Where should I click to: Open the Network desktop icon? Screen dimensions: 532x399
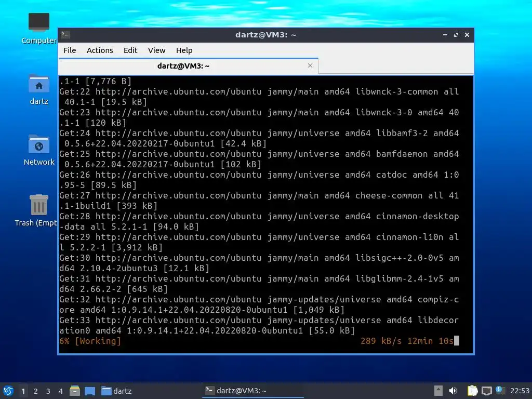[38, 150]
